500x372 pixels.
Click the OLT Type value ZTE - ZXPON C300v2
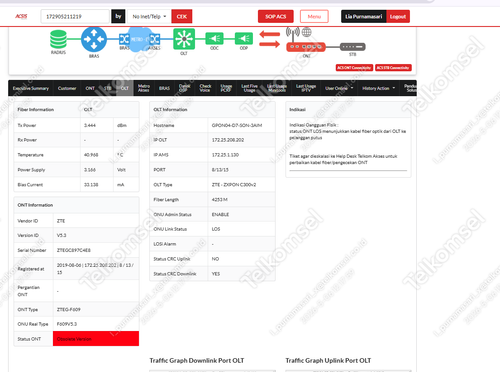(x=234, y=185)
